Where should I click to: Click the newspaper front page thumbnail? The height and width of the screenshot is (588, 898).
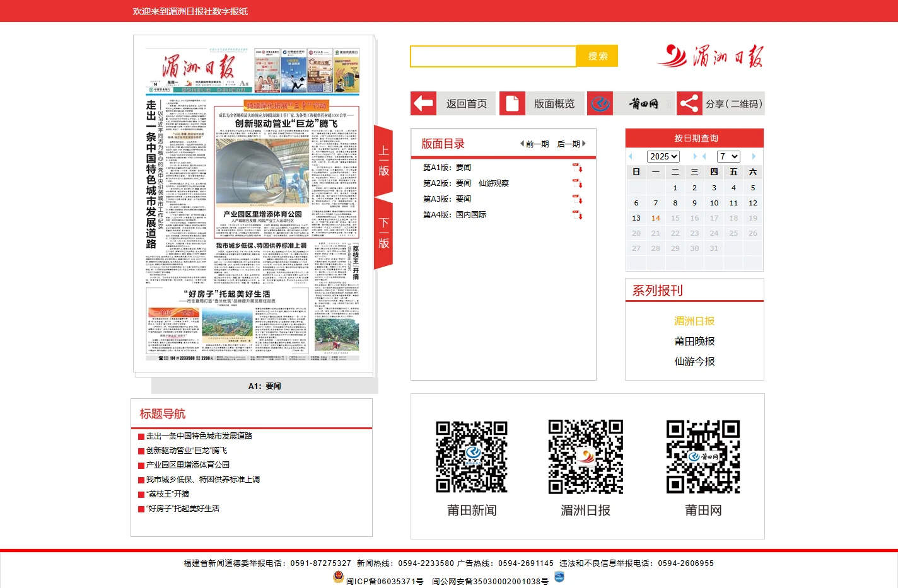click(254, 204)
